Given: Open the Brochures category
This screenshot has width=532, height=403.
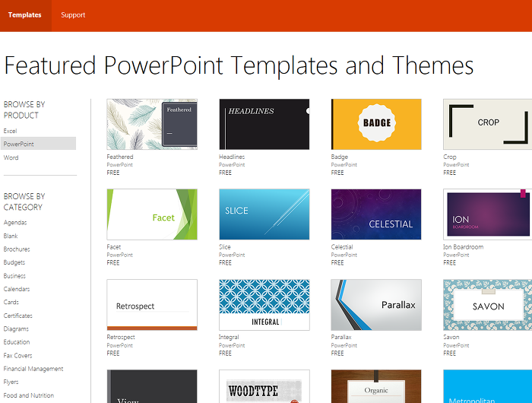Looking at the screenshot, I should point(17,249).
